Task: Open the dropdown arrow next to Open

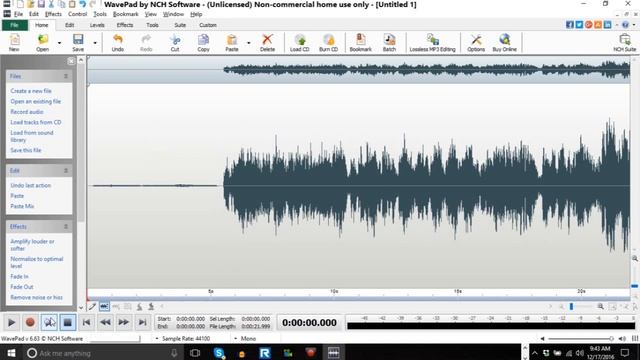Action: coord(59,43)
